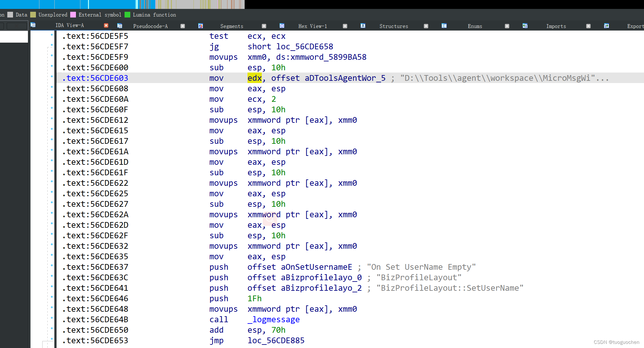Toggle breakpoint dot at address 56CDE637
The height and width of the screenshot is (348, 644).
click(52, 265)
